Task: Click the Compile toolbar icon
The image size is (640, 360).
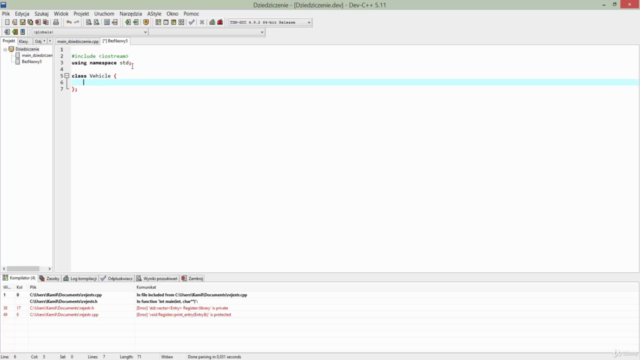Action: tap(158, 22)
